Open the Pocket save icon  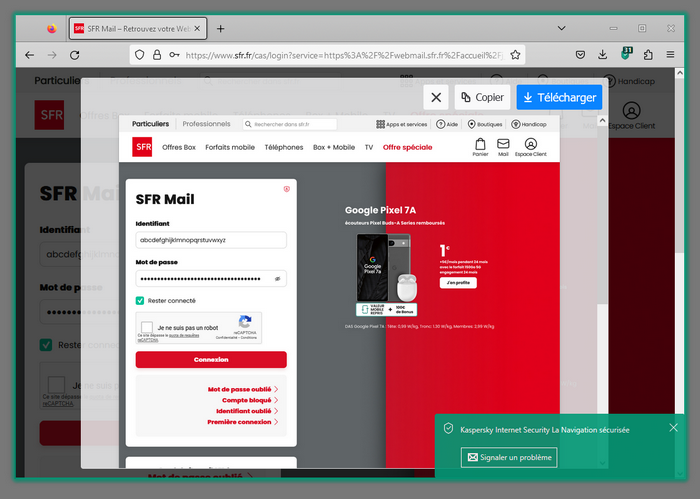[x=580, y=55]
